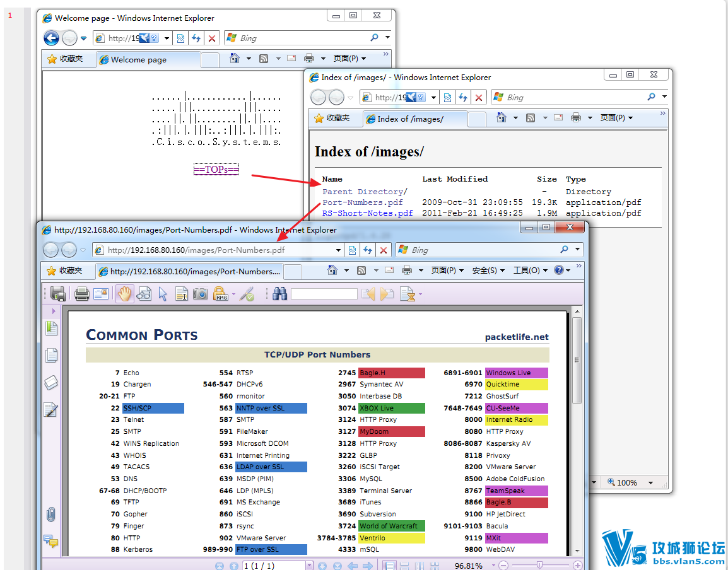Click the Home icon in Index of images window
The height and width of the screenshot is (570, 728).
pyautogui.click(x=502, y=117)
